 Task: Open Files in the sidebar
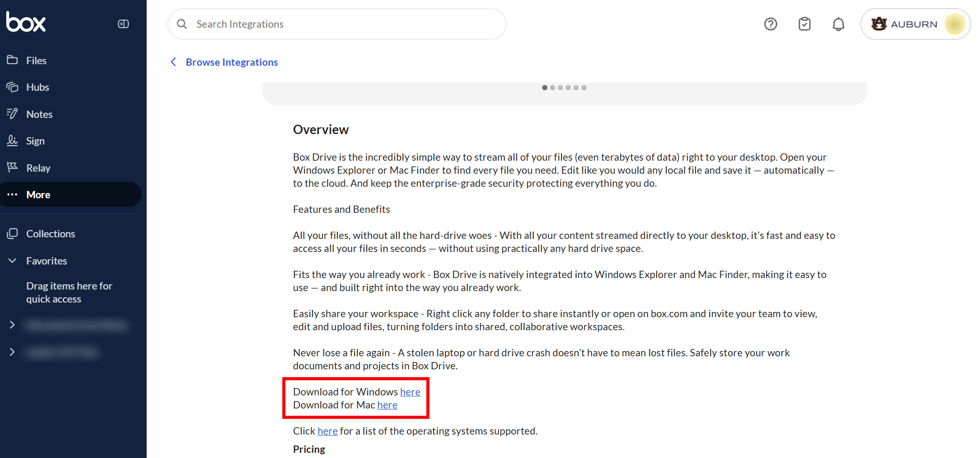click(36, 61)
